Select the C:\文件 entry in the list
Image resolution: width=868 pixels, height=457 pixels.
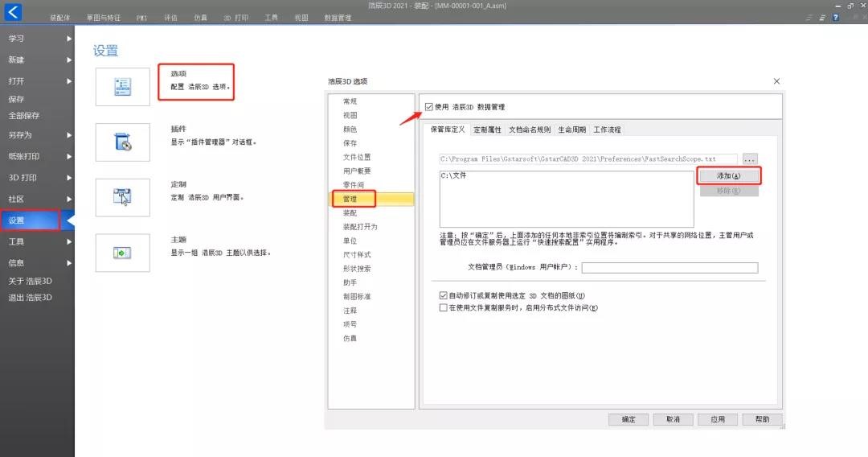click(453, 175)
